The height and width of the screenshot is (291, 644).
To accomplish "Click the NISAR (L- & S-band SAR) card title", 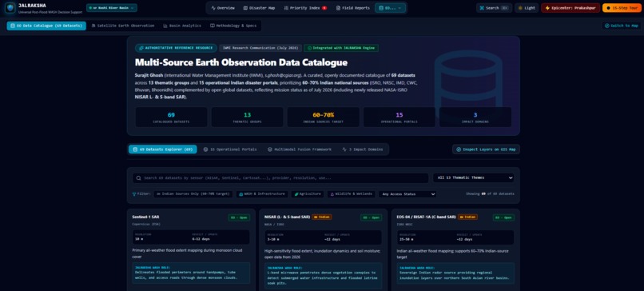I will [287, 217].
